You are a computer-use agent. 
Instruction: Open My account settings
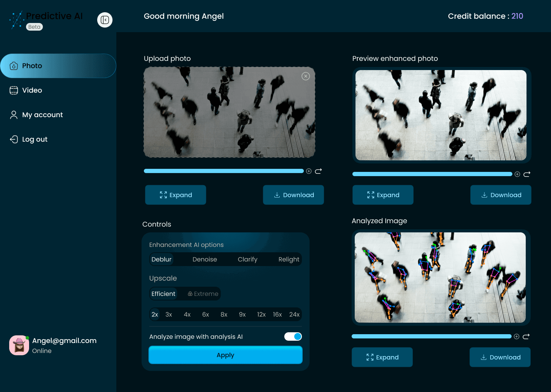[x=42, y=114]
